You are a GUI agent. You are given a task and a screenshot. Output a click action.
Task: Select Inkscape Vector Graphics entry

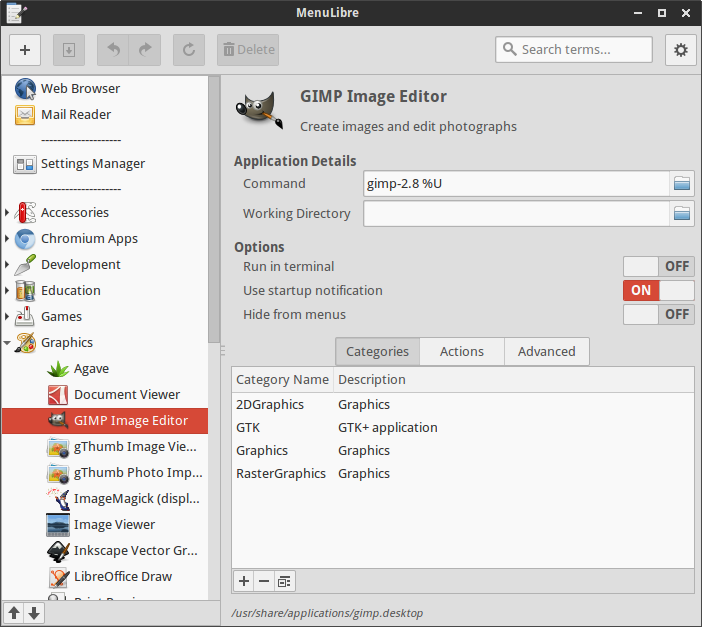(105, 551)
